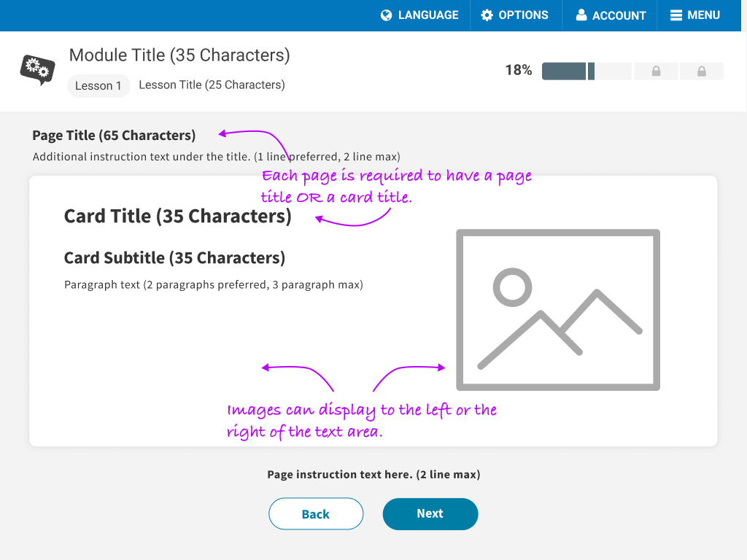The image size is (747, 560).
Task: Click the gear icon beside Options
Action: [487, 15]
